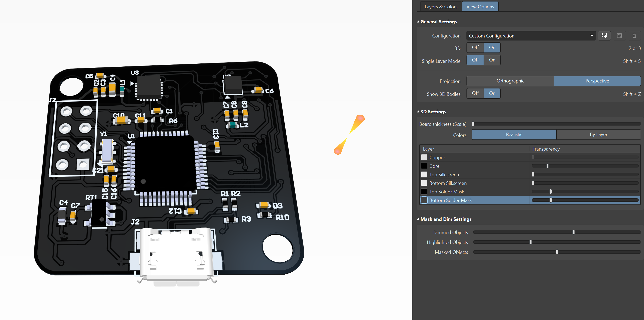Image resolution: width=644 pixels, height=320 pixels.
Task: Click the Bottom Solder Mask color swatch
Action: 424,200
